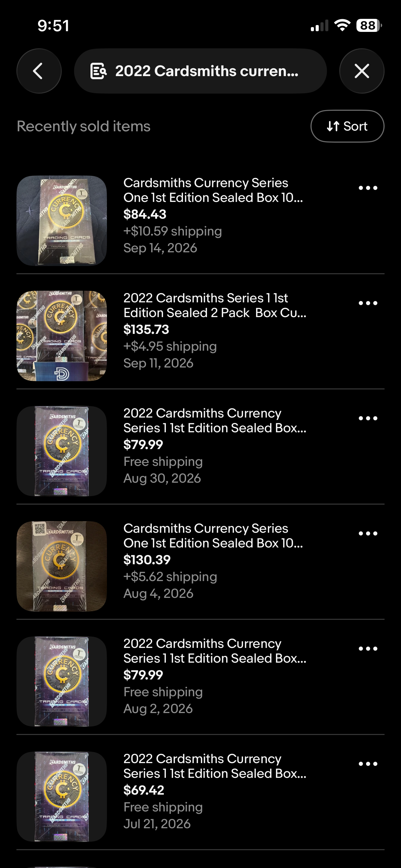Open thumbnail of 2 Pack Box listing

62,336
